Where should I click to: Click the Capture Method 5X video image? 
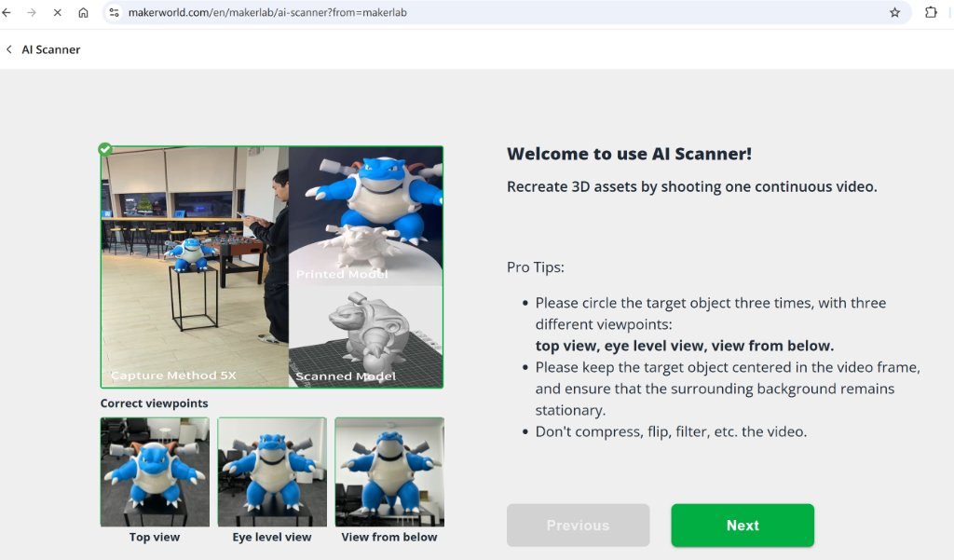coord(195,266)
